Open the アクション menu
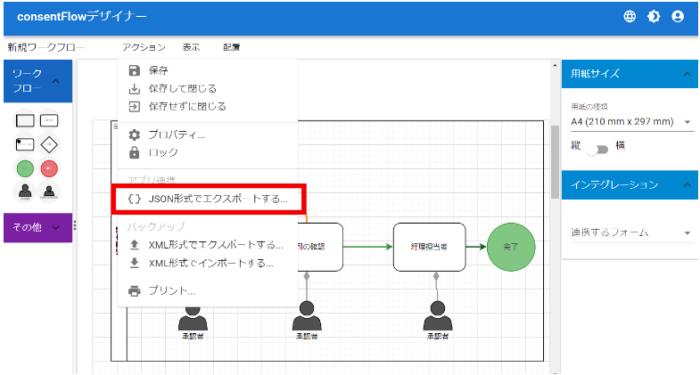This screenshot has height=375, width=700. pyautogui.click(x=144, y=47)
